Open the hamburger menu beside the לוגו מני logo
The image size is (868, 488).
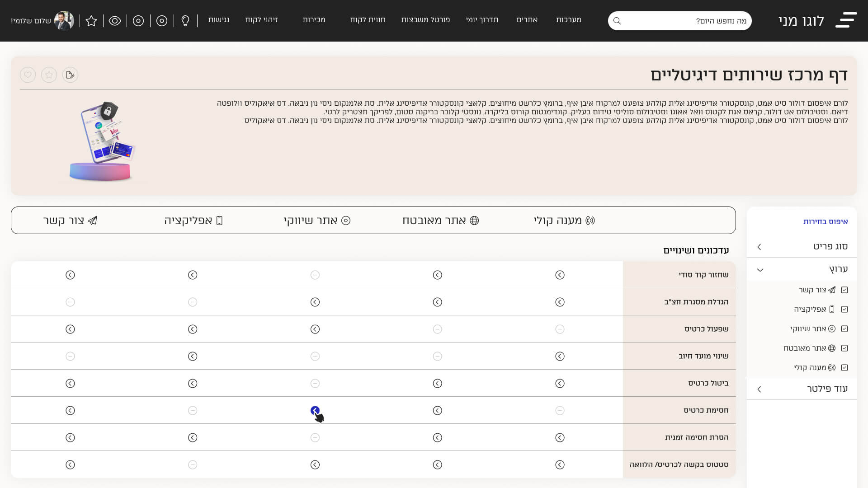coord(846,20)
